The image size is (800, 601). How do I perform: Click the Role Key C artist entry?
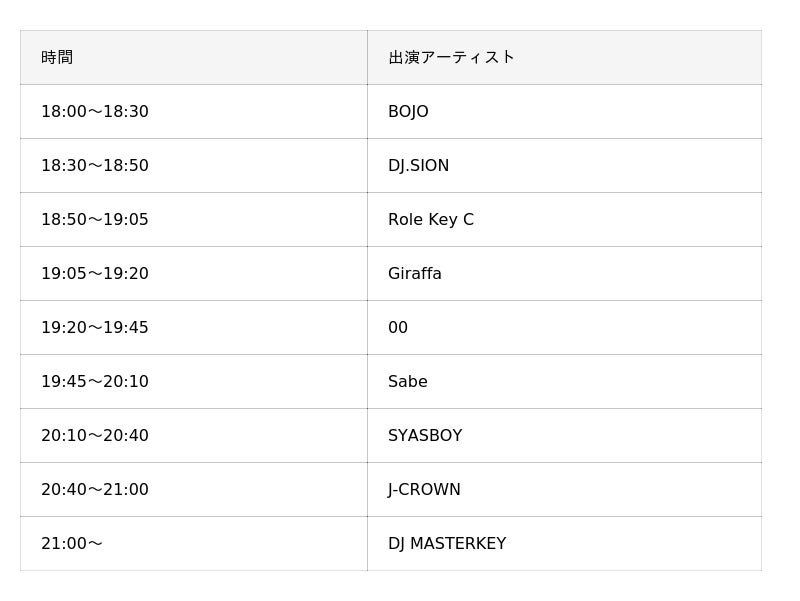pos(431,220)
